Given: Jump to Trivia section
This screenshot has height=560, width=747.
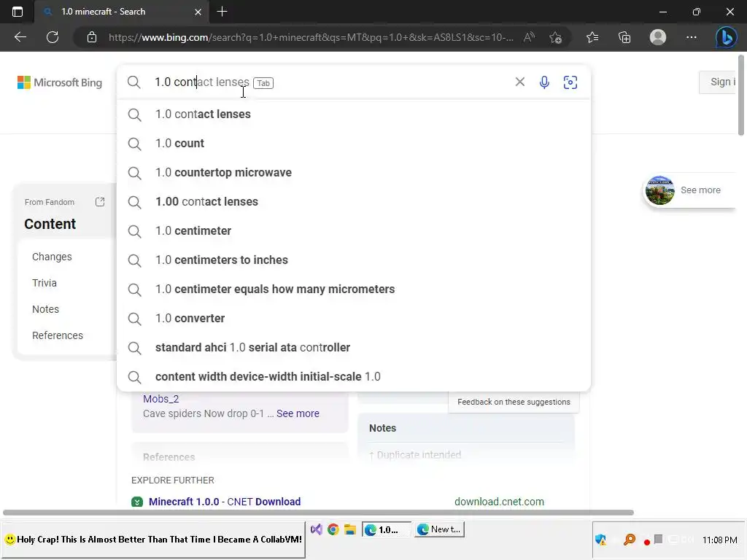Looking at the screenshot, I should [x=44, y=283].
